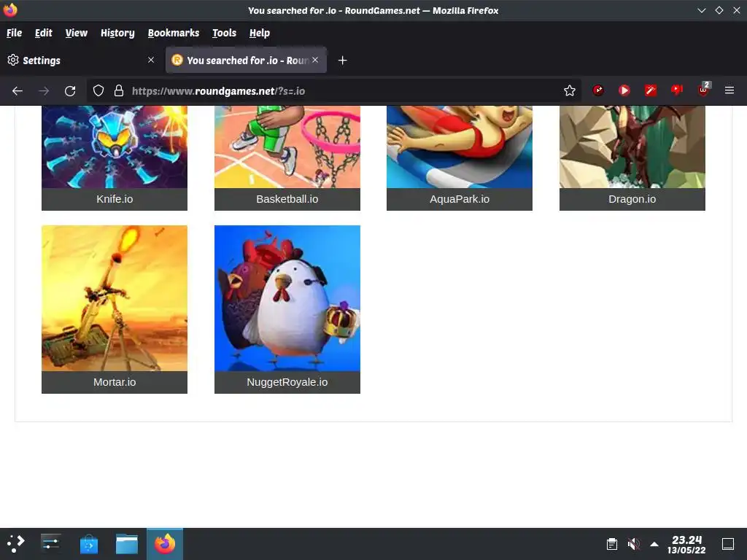Open the clipboard tray icon

612,544
